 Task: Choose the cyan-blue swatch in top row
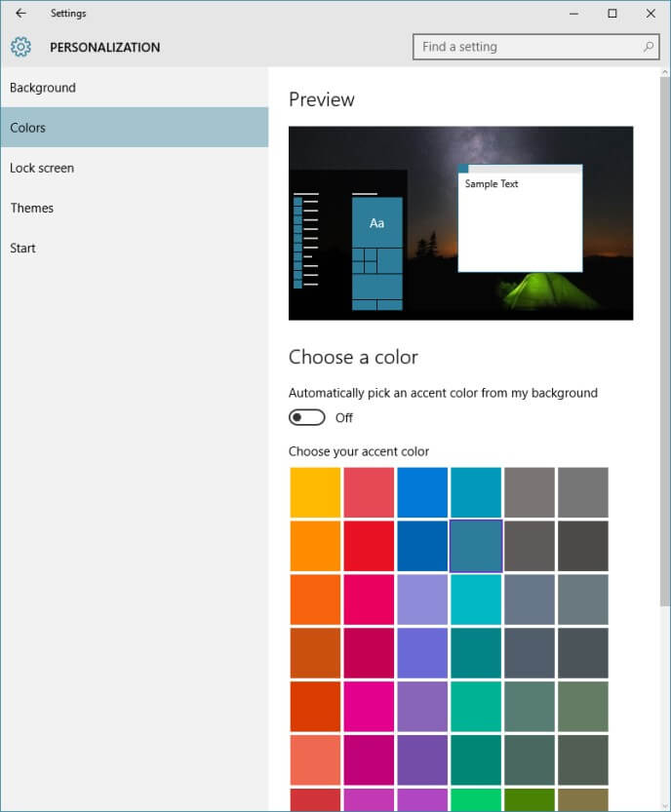476,492
